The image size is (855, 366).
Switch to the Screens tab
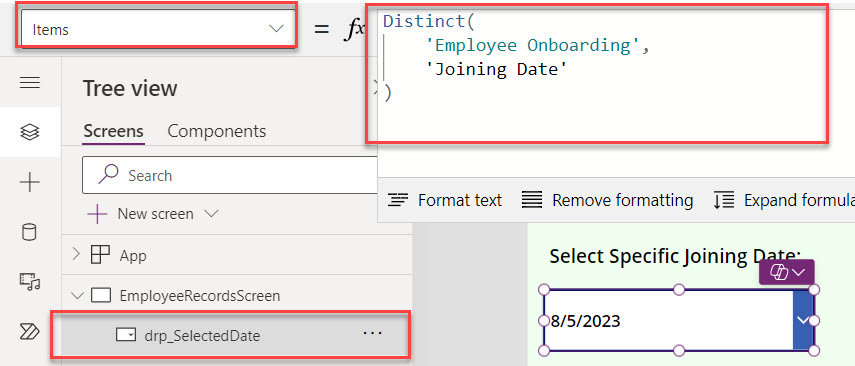[113, 131]
